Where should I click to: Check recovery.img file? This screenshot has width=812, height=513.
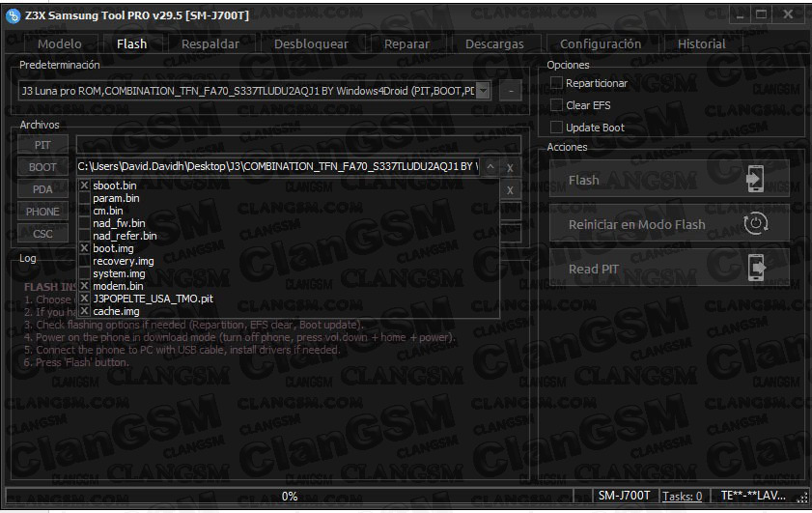tap(84, 261)
